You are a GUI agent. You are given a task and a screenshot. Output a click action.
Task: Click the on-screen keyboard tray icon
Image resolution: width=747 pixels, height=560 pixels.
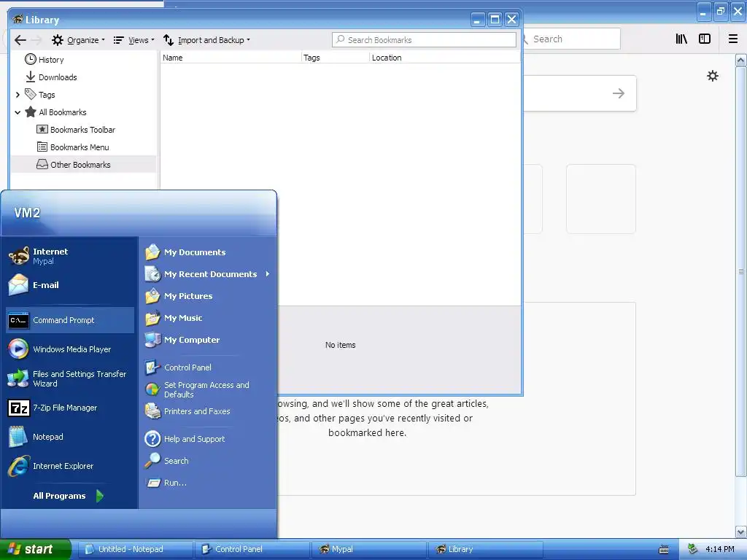[x=664, y=550]
